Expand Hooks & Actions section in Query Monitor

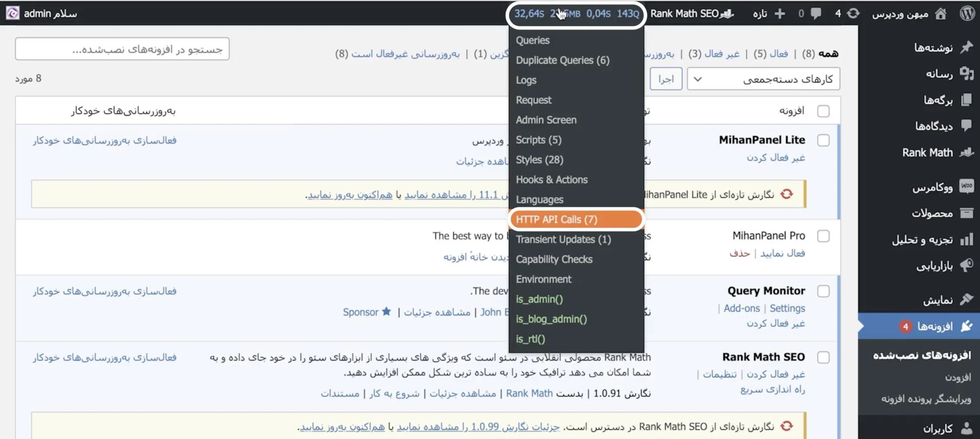point(551,179)
